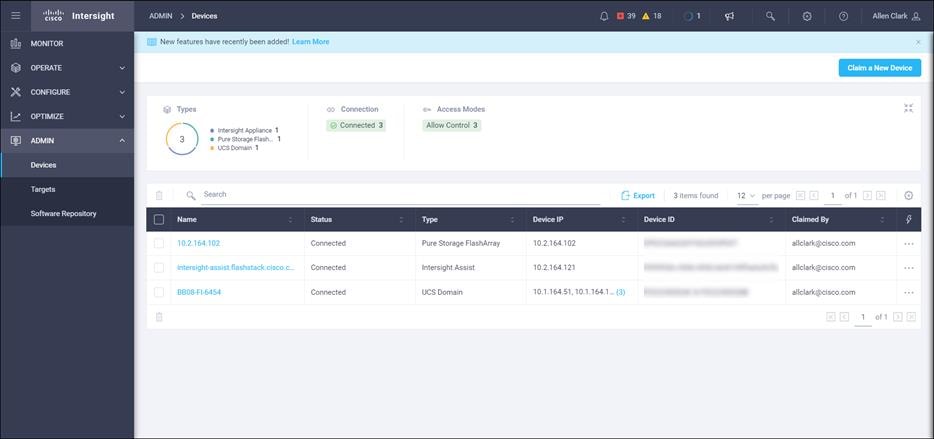Click the lightning actions column icon
Image resolution: width=934 pixels, height=439 pixels.
pos(908,219)
